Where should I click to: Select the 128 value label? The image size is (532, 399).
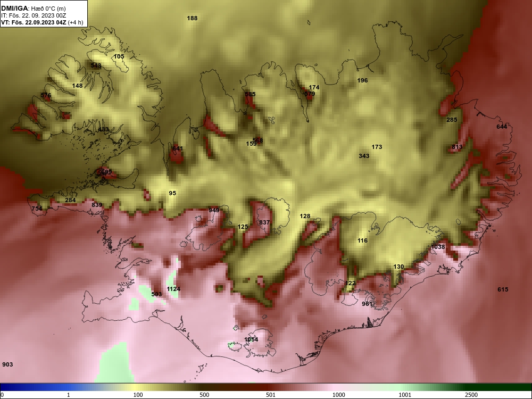pyautogui.click(x=305, y=216)
